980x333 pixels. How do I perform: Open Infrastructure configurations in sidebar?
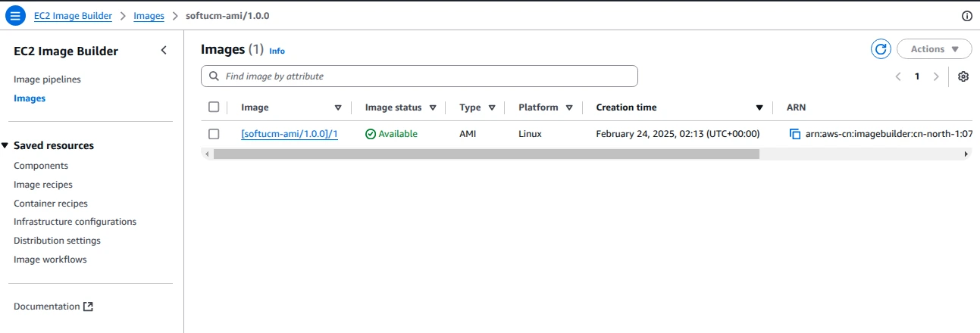75,222
